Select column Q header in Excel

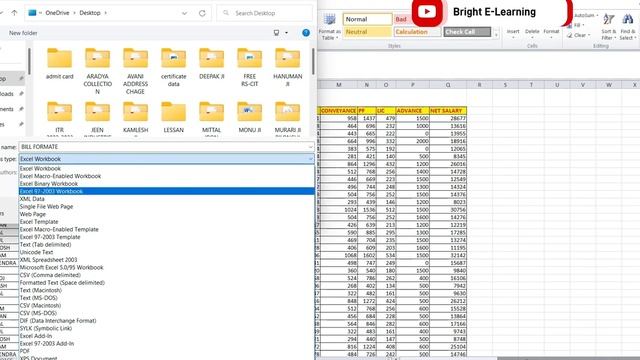click(448, 85)
